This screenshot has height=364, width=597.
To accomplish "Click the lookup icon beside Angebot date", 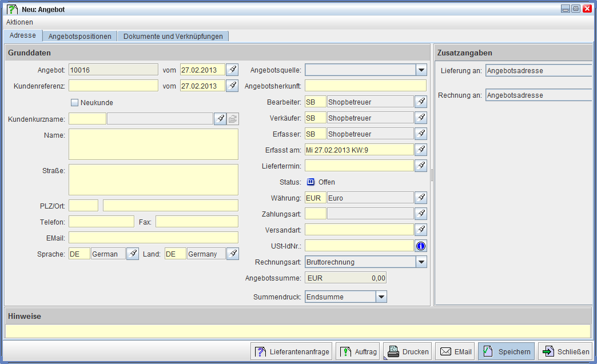I will (x=232, y=70).
